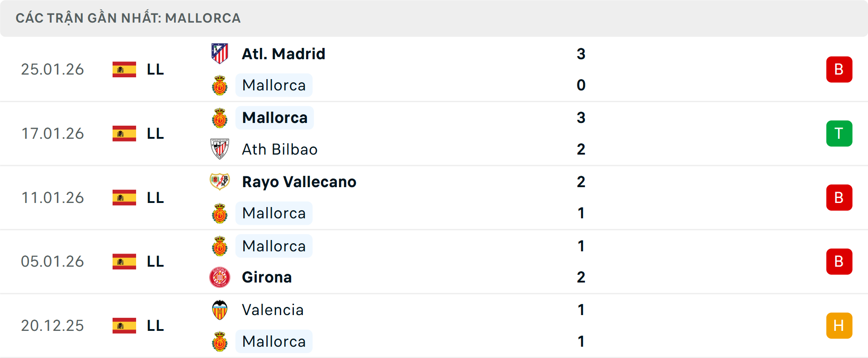Click the Valencia club crest

coord(220,310)
